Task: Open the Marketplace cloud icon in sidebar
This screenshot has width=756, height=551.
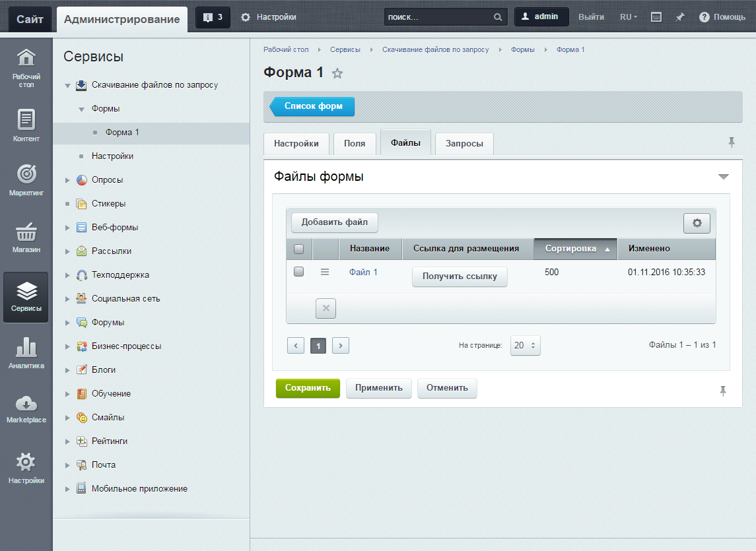Action: 26,404
